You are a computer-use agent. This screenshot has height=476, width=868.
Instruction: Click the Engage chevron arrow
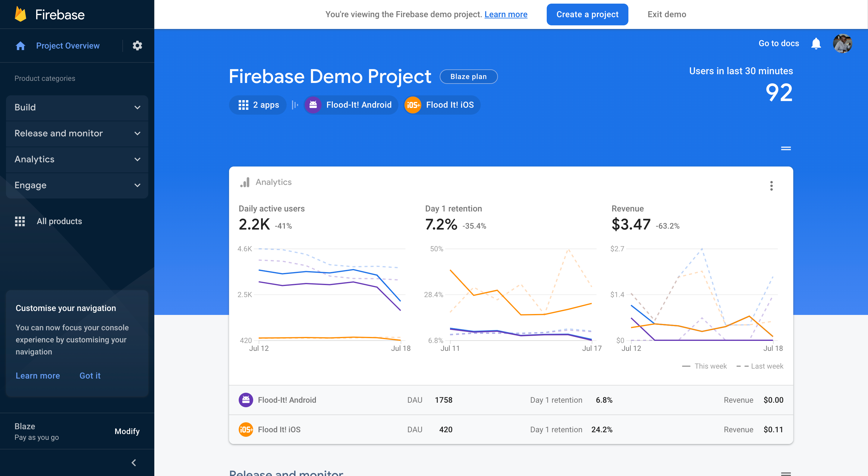137,186
